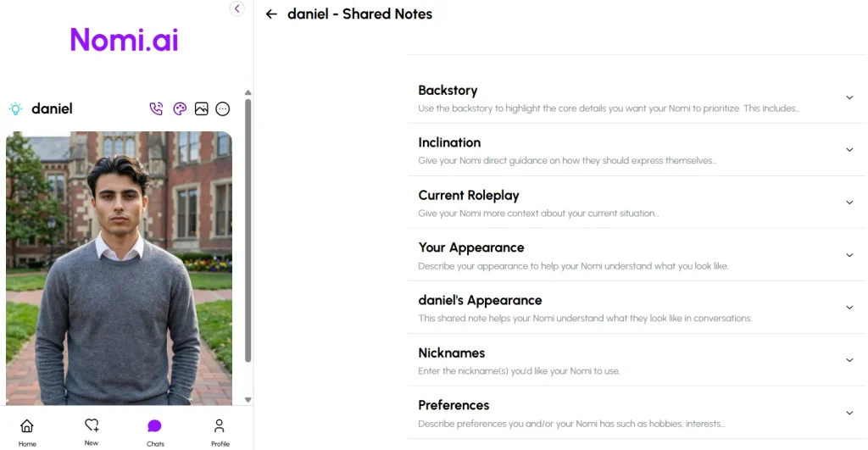
Task: Expand the Your Appearance chevron
Action: 849,255
